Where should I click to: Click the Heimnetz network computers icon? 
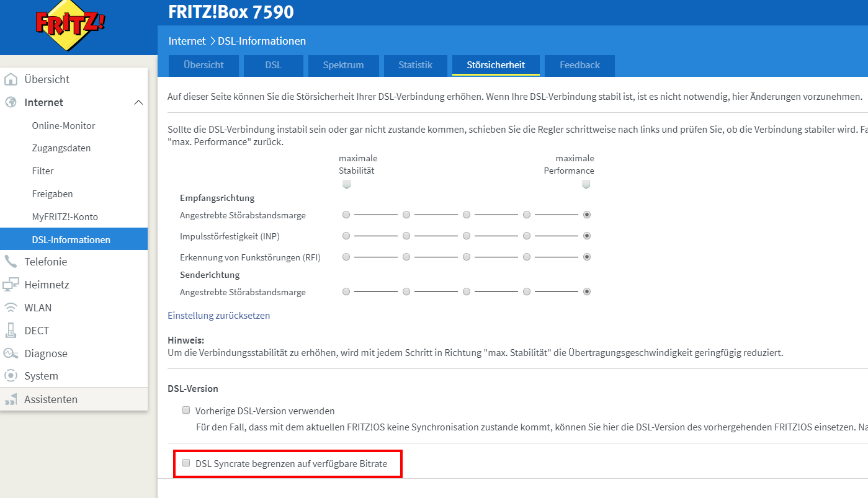11,285
